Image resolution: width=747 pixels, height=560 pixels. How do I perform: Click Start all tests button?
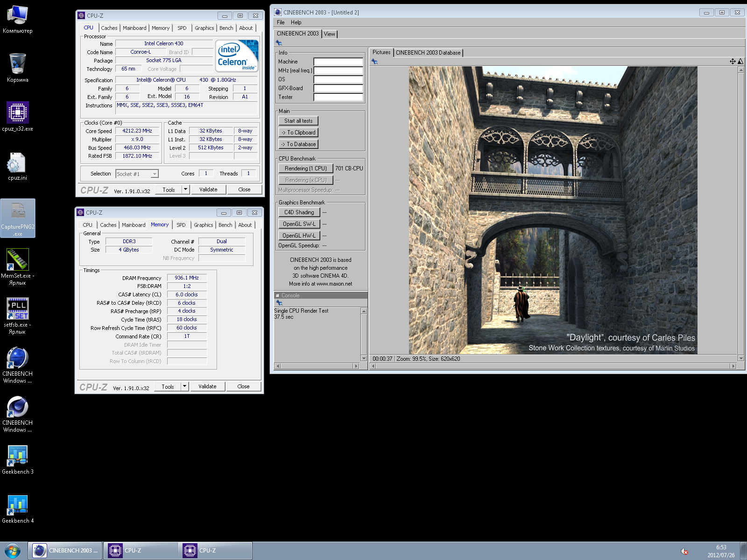pyautogui.click(x=298, y=121)
